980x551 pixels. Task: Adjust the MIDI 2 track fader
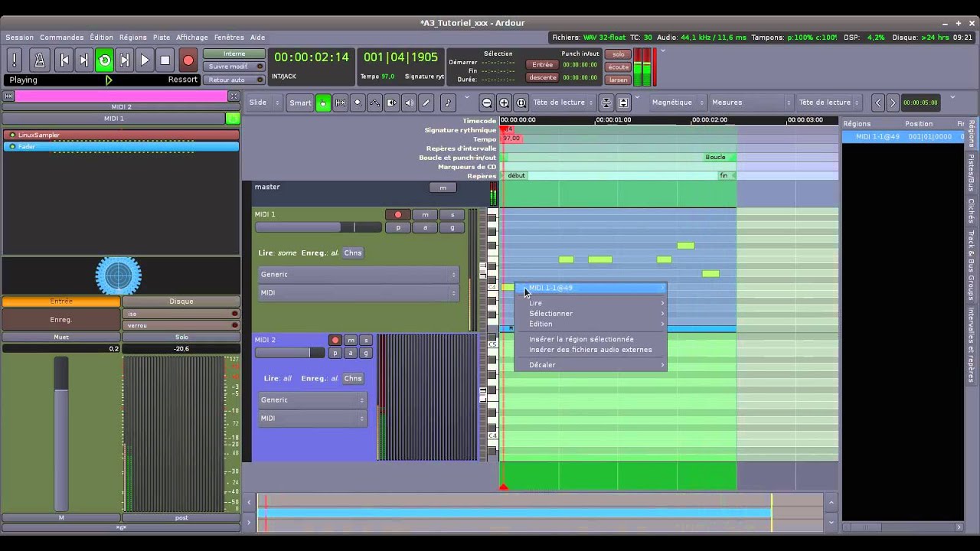coord(289,353)
